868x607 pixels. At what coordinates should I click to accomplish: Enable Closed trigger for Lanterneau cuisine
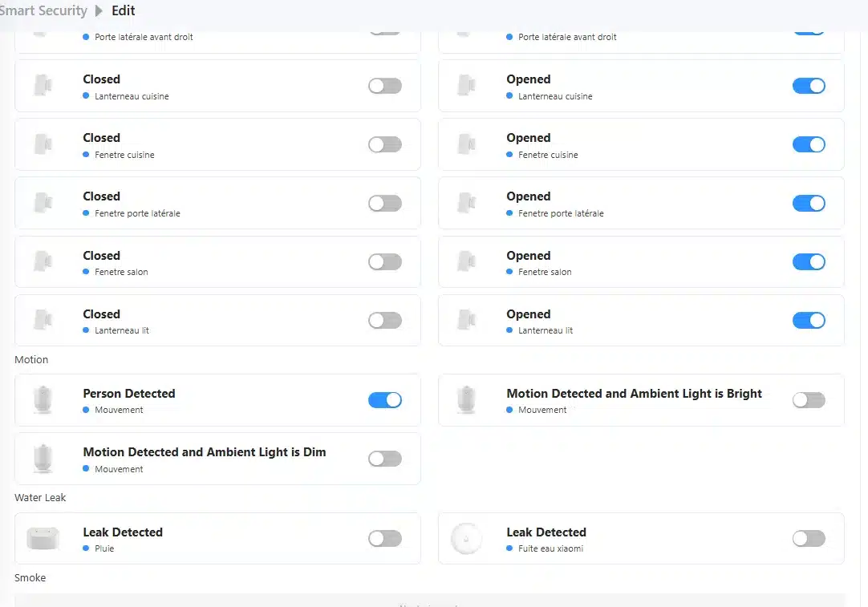(x=385, y=86)
